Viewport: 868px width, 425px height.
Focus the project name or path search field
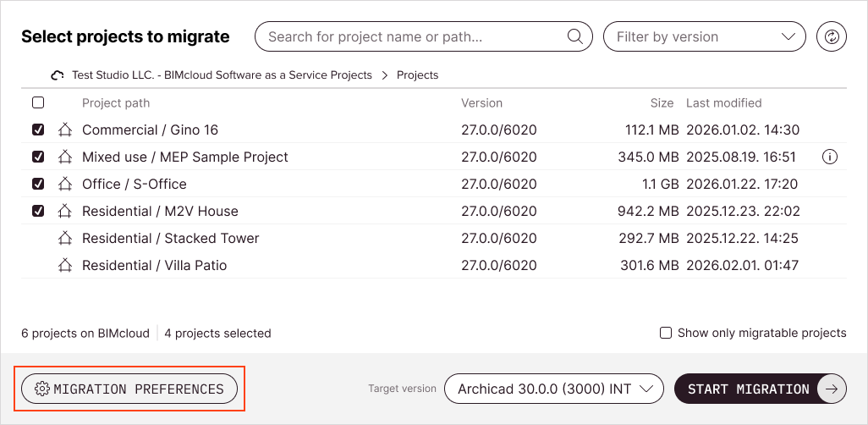point(424,37)
